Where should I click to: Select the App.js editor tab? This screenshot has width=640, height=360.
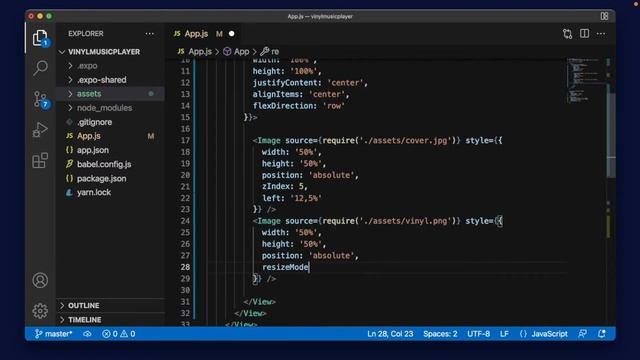(196, 34)
